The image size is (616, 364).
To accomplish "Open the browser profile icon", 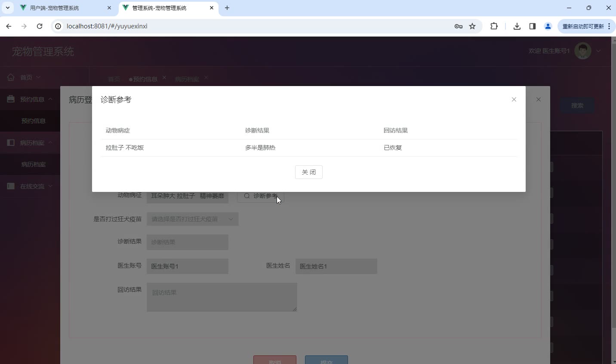I will coord(548,26).
